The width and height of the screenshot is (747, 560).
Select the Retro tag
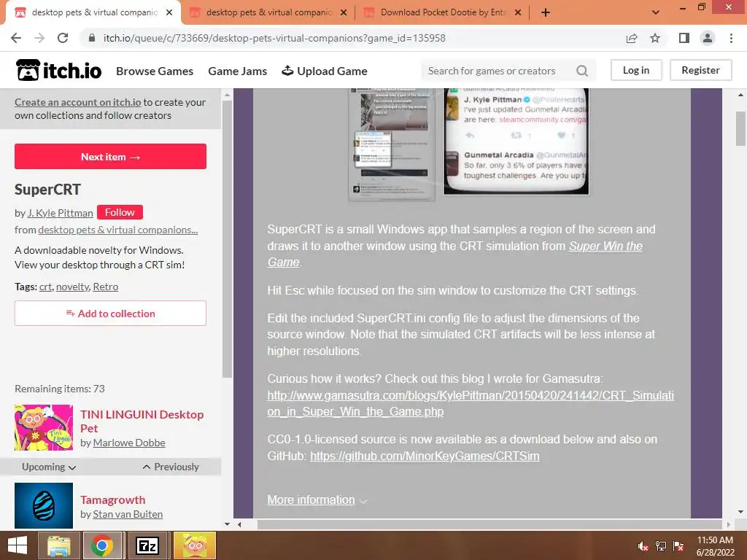tap(105, 287)
